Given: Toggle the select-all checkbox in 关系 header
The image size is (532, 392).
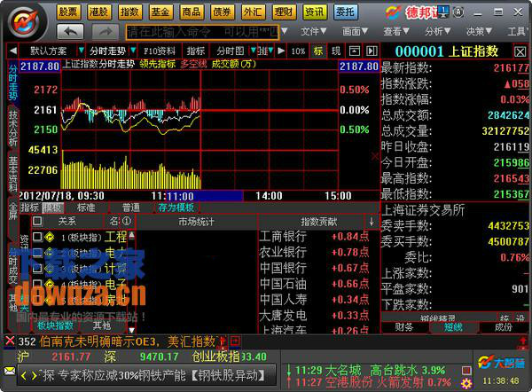Looking at the screenshot, I should [x=37, y=220].
